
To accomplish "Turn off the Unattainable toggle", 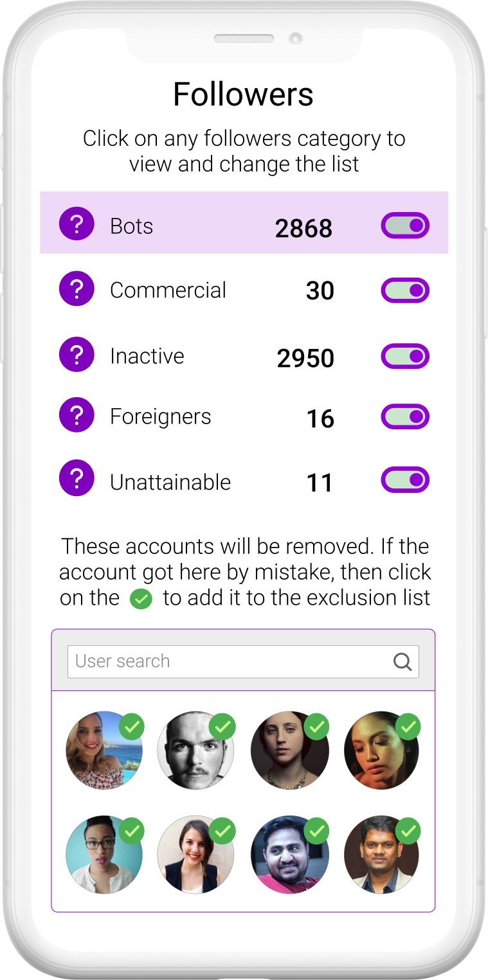I will point(404,479).
